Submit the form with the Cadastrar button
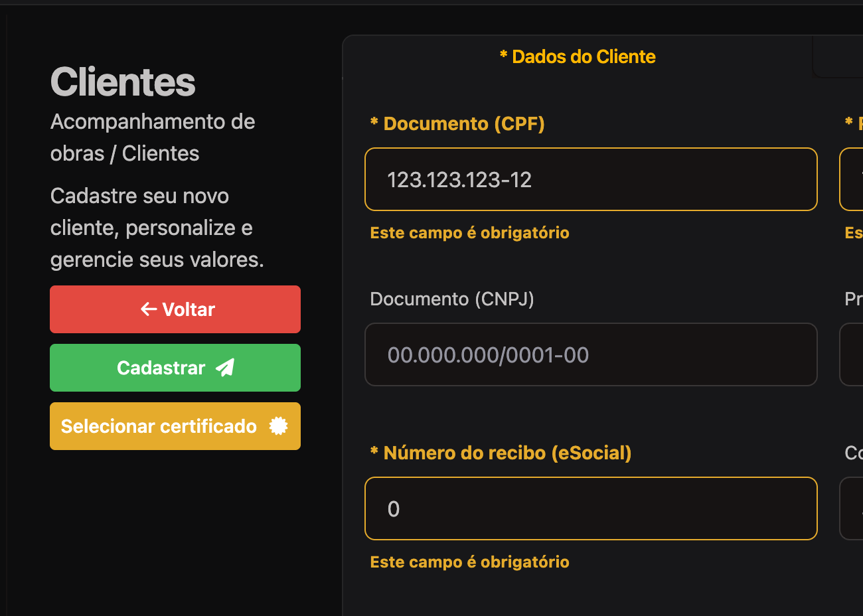This screenshot has width=863, height=616. click(175, 368)
